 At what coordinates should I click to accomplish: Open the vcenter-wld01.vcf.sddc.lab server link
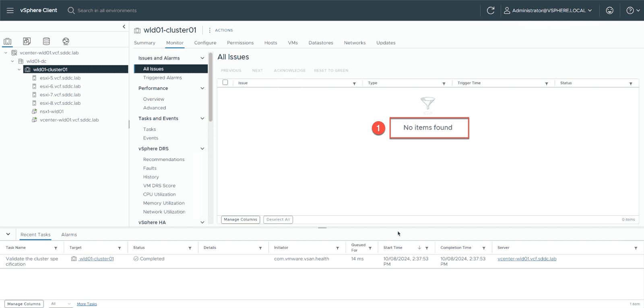(x=526, y=259)
